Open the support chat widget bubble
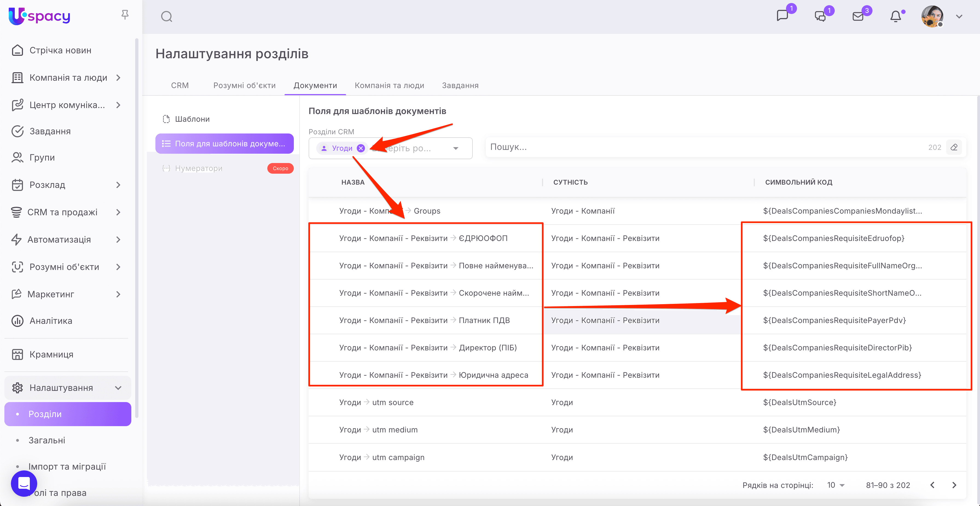The width and height of the screenshot is (980, 506). (24, 484)
